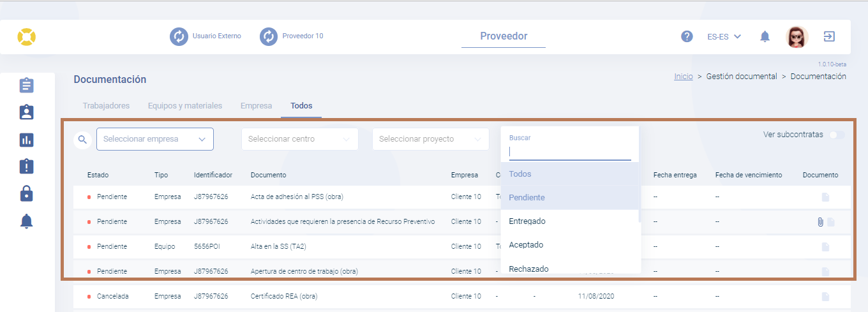The width and height of the screenshot is (868, 312).
Task: Choose Pendiente in status dropdown list
Action: pyautogui.click(x=569, y=198)
